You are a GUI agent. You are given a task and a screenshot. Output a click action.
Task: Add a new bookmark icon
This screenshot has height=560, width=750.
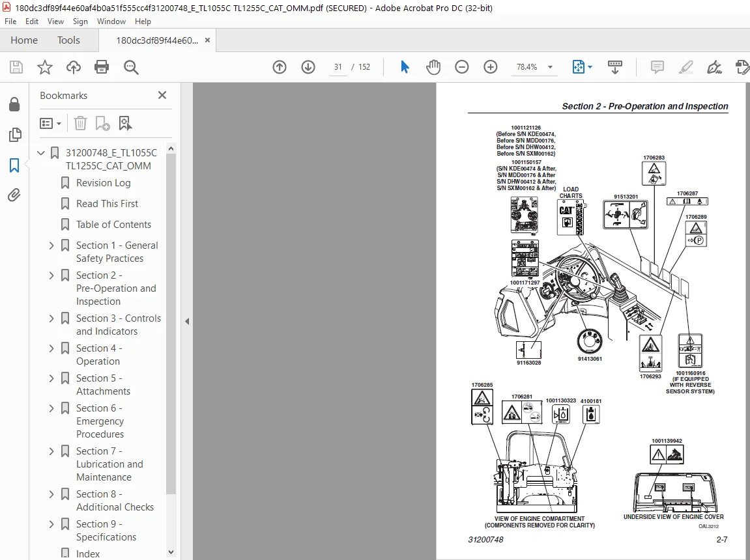coord(102,123)
